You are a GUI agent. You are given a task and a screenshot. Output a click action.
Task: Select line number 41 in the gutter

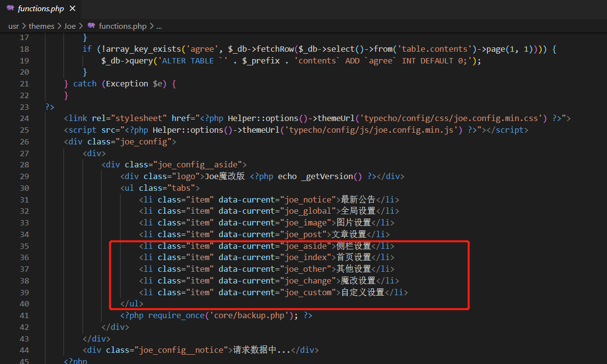pyautogui.click(x=24, y=316)
